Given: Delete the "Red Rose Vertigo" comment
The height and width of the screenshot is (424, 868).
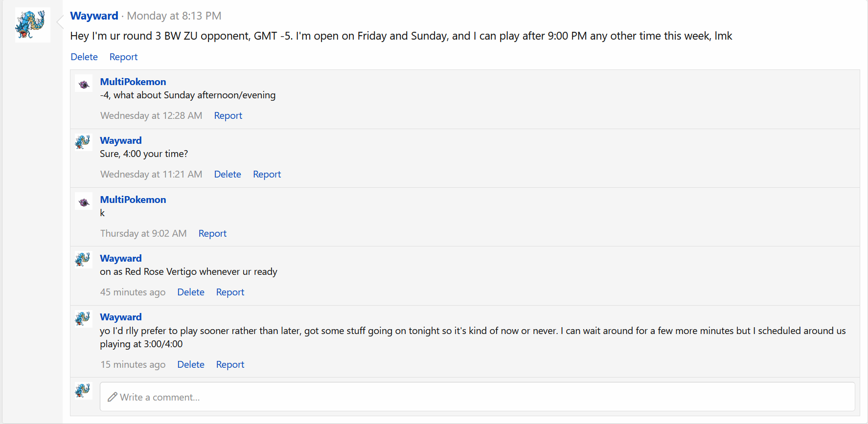Looking at the screenshot, I should tap(191, 292).
